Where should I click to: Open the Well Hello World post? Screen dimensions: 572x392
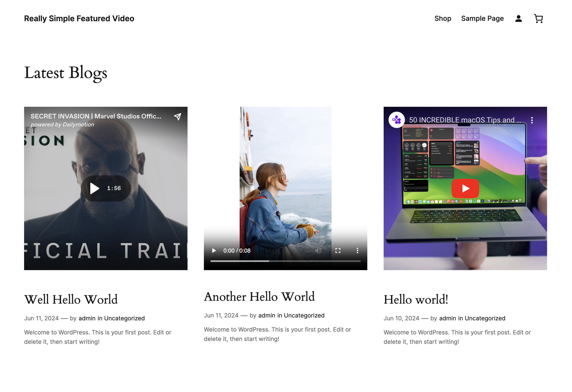[x=71, y=300]
